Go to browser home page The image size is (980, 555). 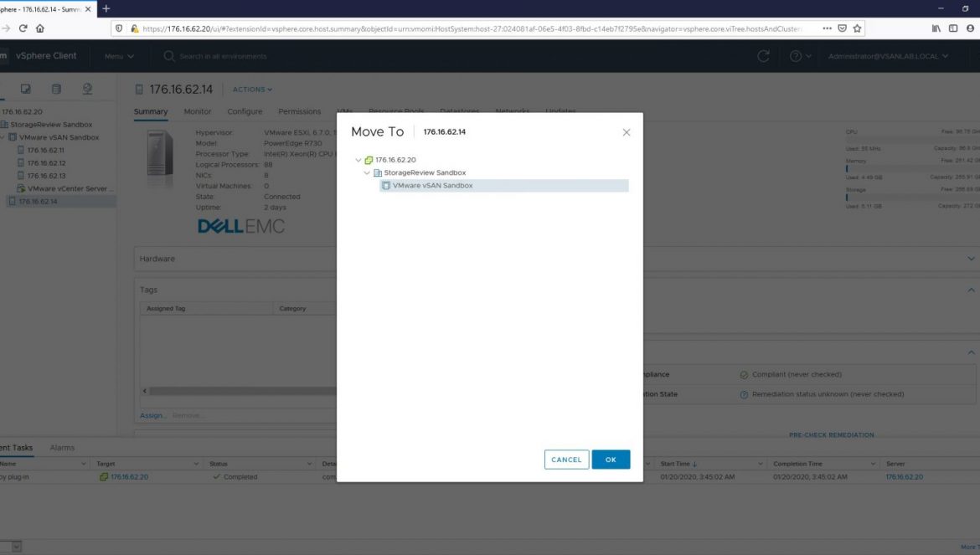click(x=40, y=28)
